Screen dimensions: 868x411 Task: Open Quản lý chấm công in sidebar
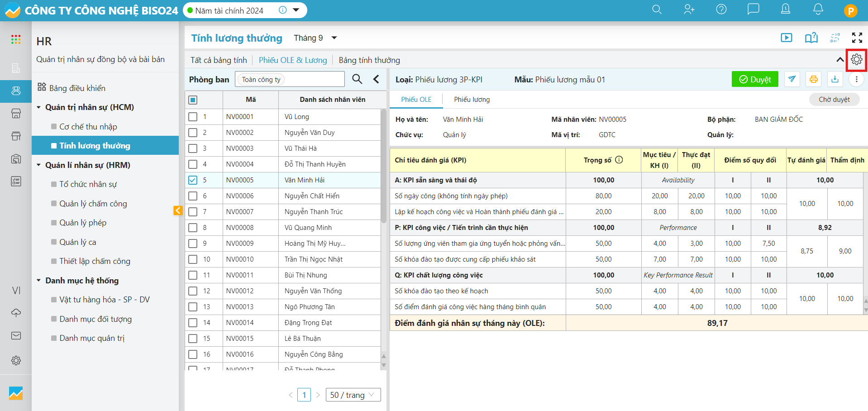click(x=93, y=204)
